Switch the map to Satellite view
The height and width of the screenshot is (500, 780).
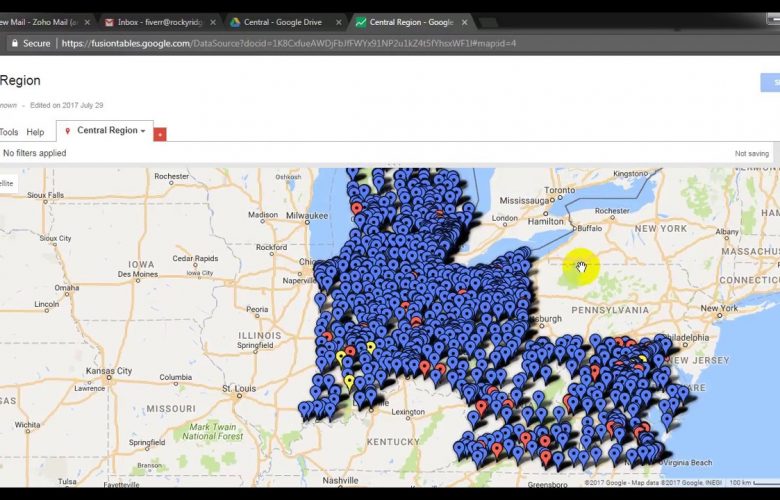pos(7,184)
